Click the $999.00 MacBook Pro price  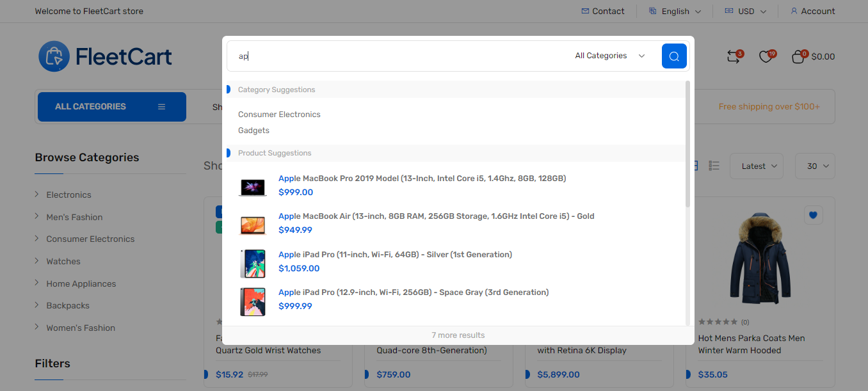(x=296, y=193)
